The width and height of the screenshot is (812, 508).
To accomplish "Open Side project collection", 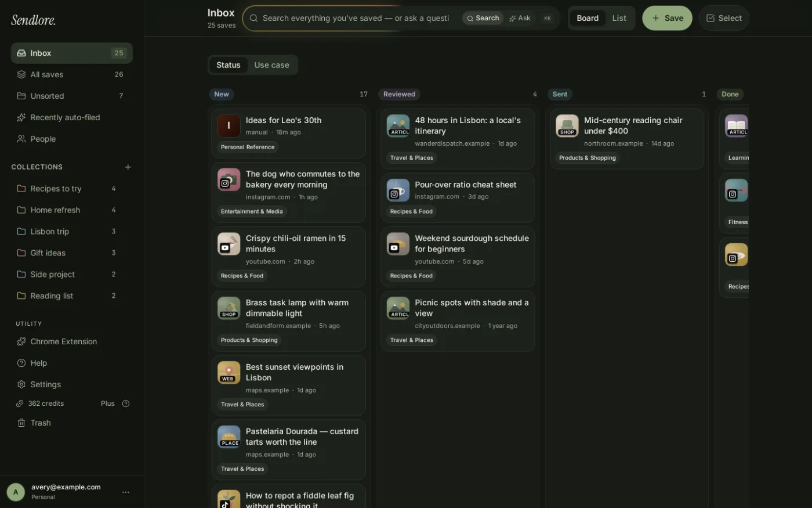I will click(72, 275).
